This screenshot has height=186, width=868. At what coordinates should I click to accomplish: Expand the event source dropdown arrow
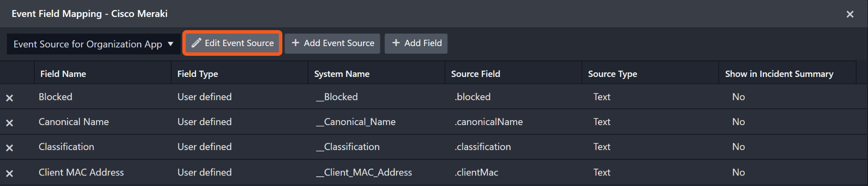170,44
